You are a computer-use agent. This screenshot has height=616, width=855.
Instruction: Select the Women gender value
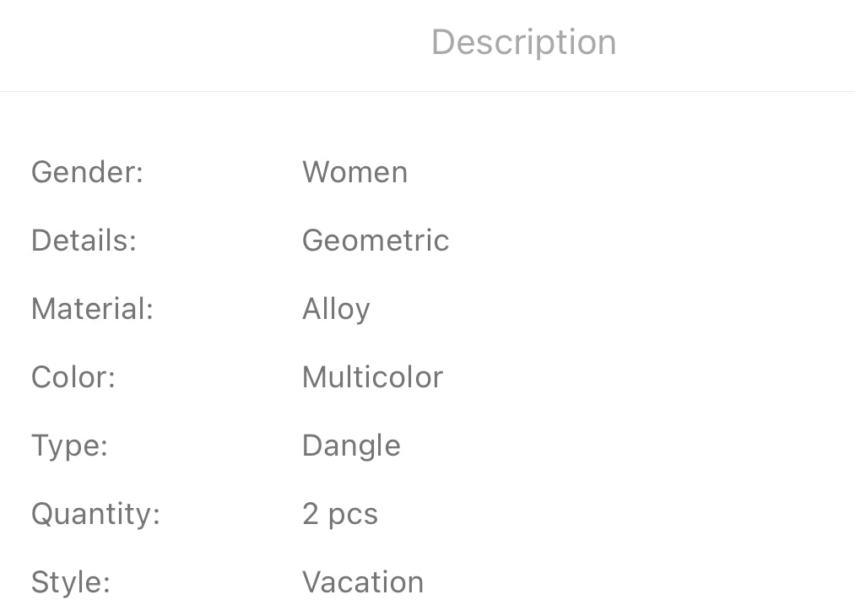[x=354, y=172]
